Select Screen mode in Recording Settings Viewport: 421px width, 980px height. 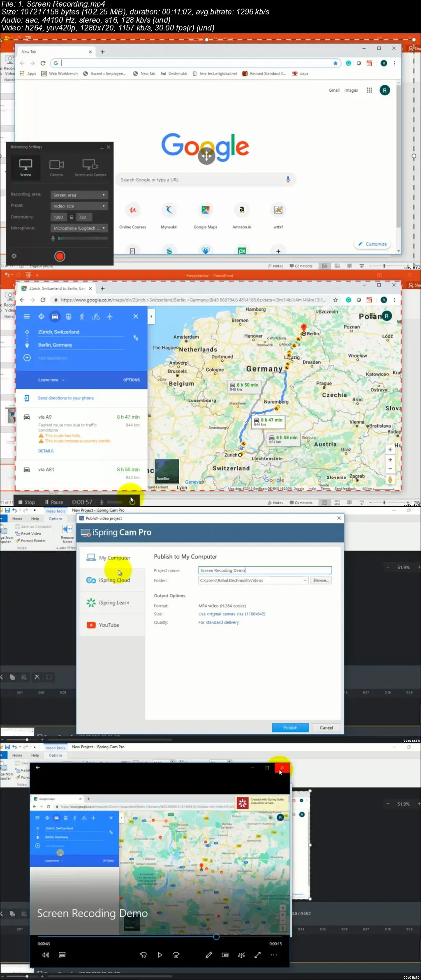coord(25,168)
